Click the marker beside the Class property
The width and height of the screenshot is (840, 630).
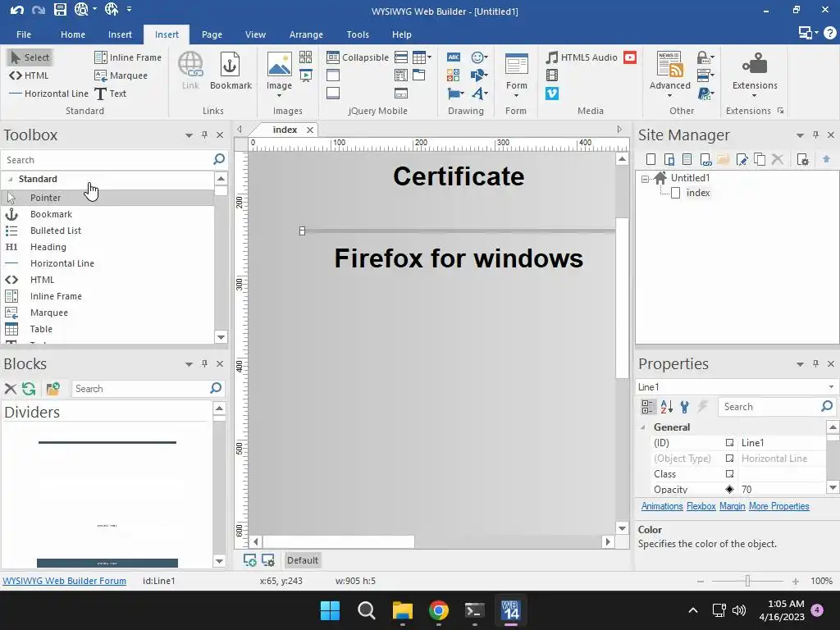[x=729, y=473]
